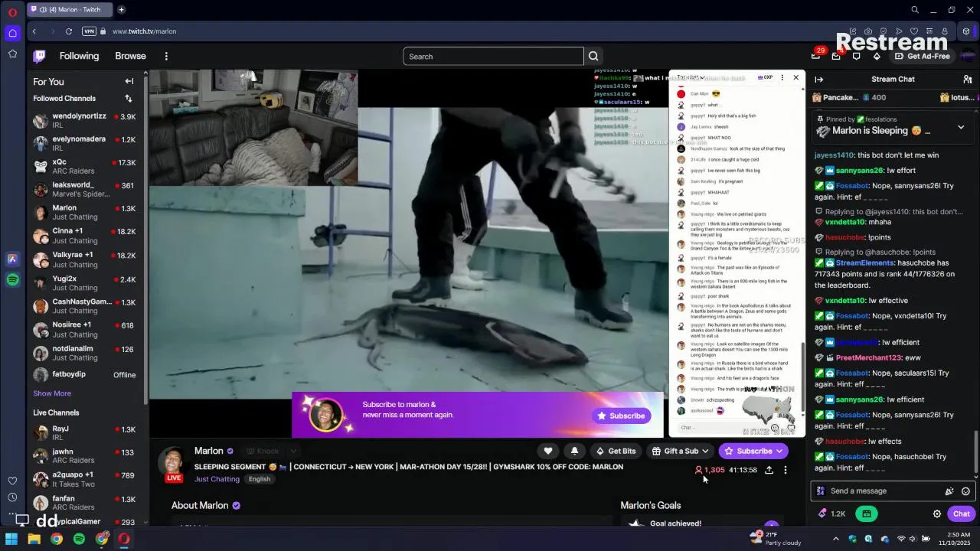980x551 pixels.
Task: Go back using the browser back arrow
Action: [x=34, y=31]
